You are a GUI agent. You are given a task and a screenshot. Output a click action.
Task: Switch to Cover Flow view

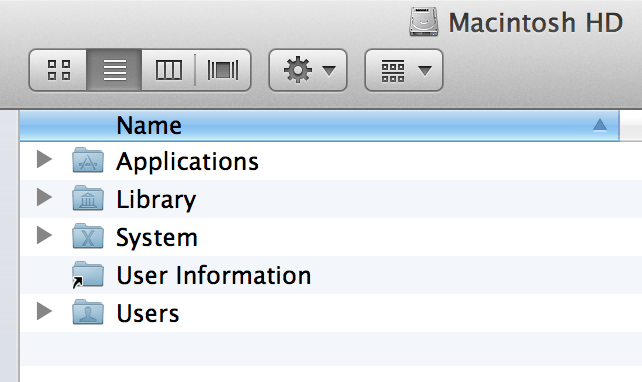pyautogui.click(x=223, y=70)
